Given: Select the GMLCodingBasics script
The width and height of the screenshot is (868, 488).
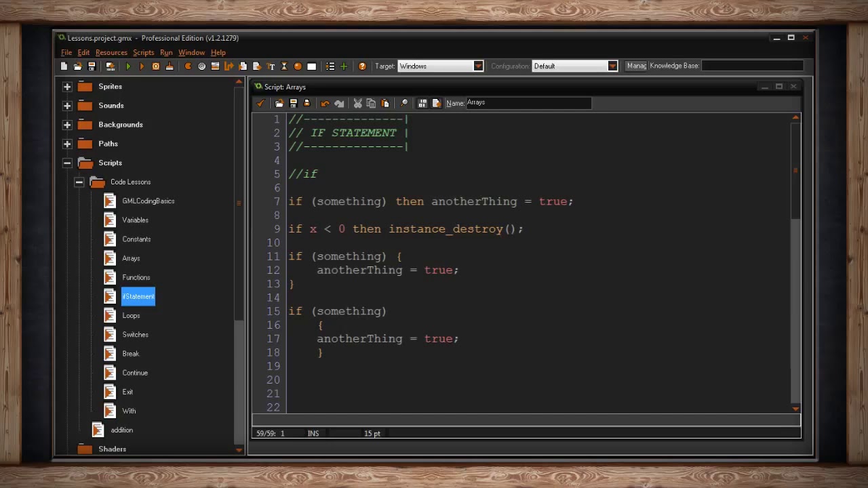Looking at the screenshot, I should click(148, 201).
